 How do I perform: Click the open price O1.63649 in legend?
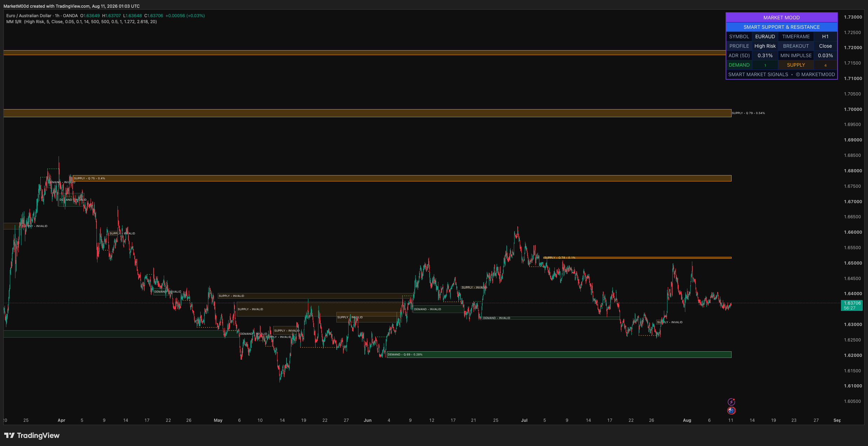point(90,16)
